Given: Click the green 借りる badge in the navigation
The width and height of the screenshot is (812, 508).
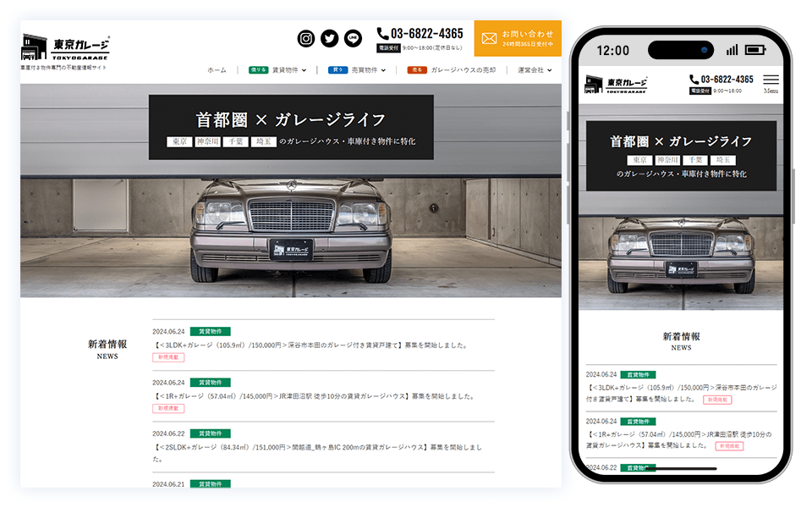Looking at the screenshot, I should (x=259, y=71).
